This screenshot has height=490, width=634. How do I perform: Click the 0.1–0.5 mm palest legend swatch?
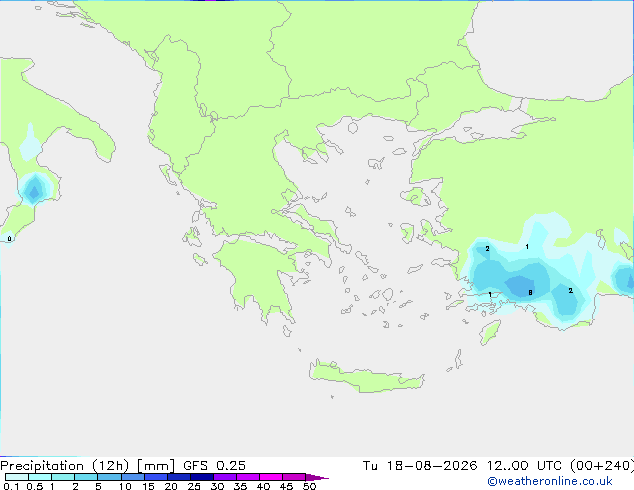tap(17, 477)
